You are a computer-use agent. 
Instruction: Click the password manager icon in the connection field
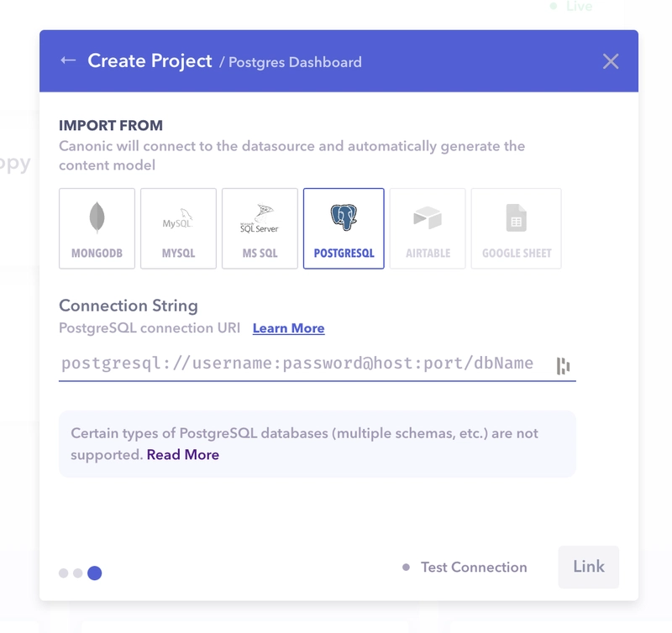tap(563, 366)
